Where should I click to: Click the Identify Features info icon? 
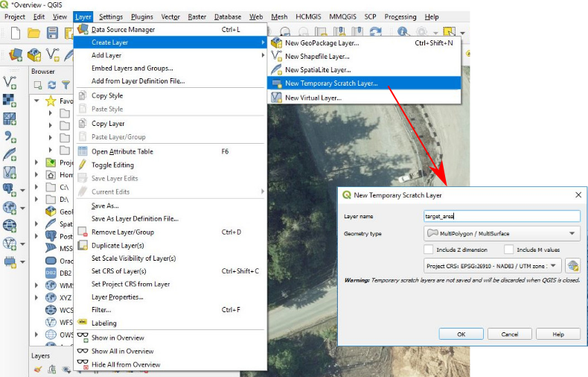403,32
